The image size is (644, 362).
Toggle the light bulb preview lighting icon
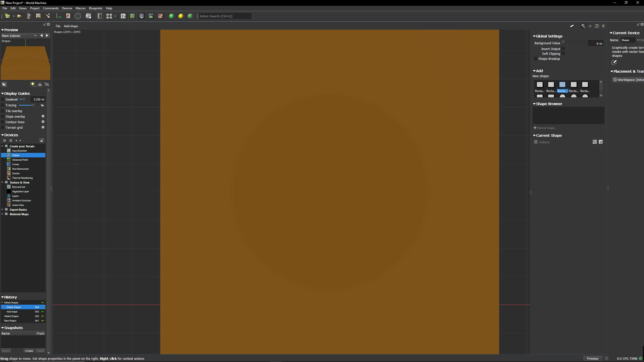[33, 84]
